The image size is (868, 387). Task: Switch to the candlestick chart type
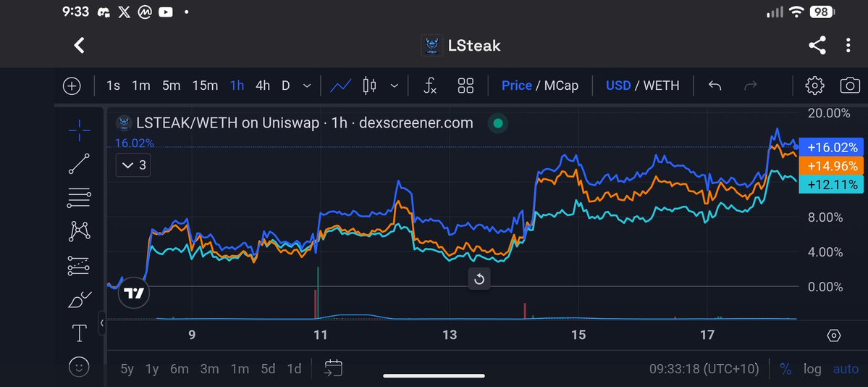369,86
